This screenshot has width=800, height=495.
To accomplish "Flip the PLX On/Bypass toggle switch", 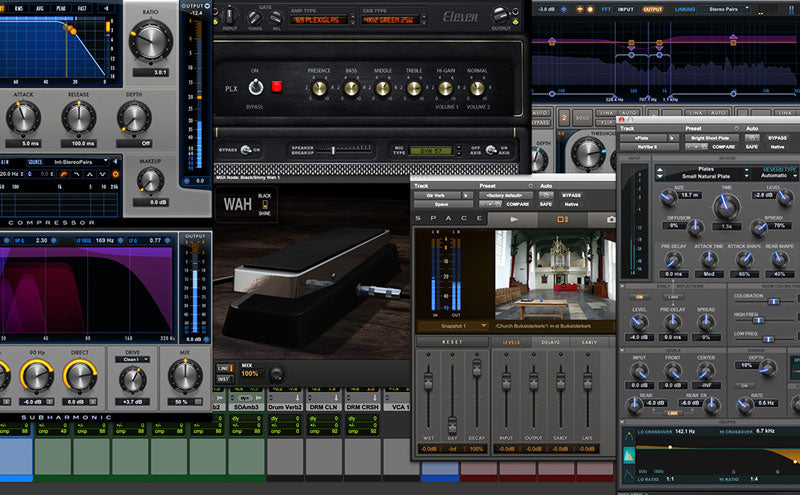I will pos(256,88).
